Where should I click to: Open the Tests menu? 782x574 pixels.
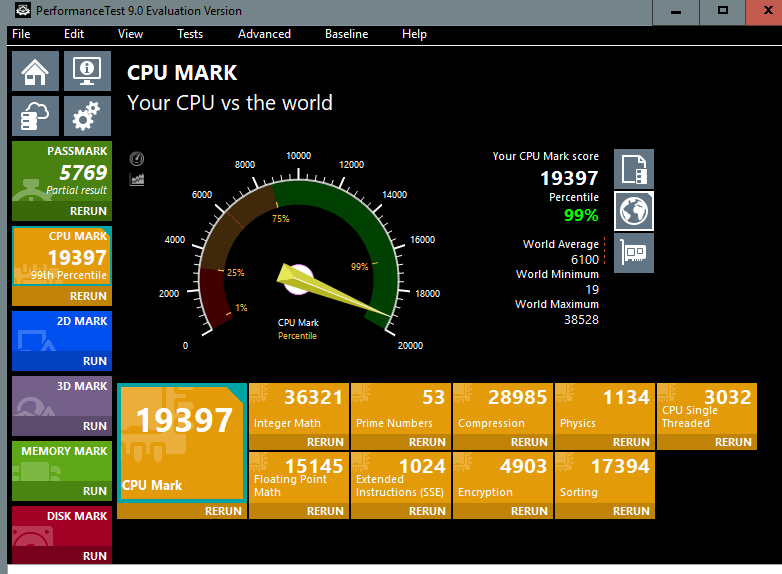[190, 34]
